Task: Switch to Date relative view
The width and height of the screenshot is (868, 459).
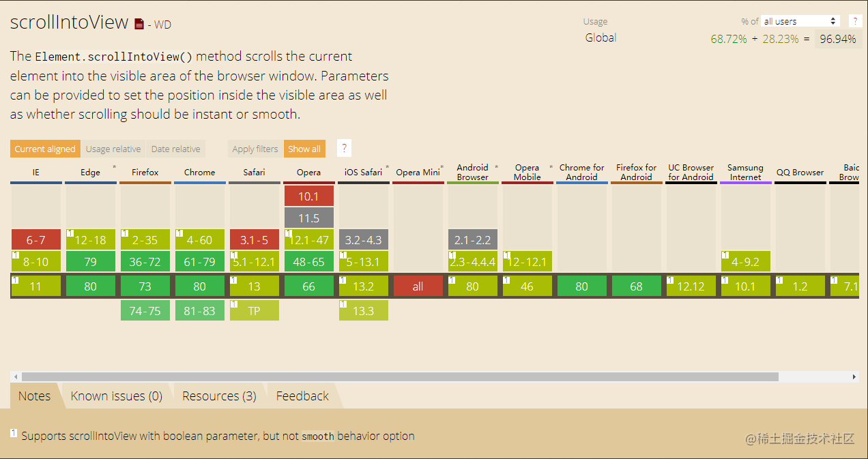Action: (176, 149)
